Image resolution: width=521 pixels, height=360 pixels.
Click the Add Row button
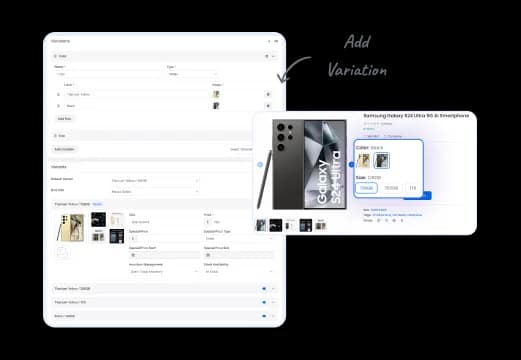click(64, 119)
